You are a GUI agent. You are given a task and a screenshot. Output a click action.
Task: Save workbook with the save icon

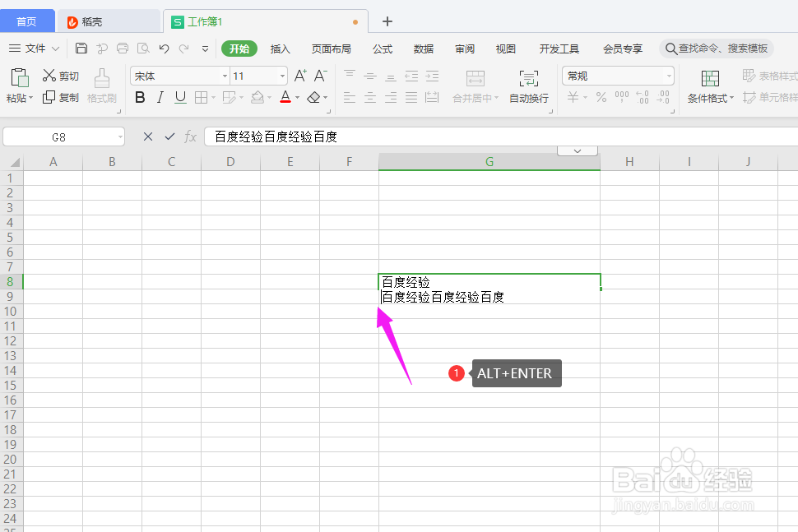81,49
